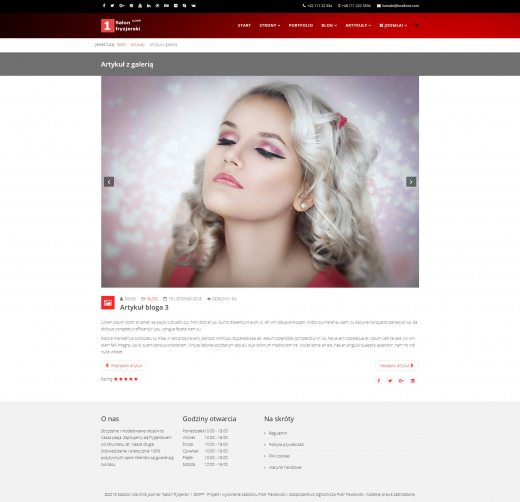Open the Twitter icon in the top bar
Image resolution: width=520 pixels, height=502 pixels.
coord(112,6)
